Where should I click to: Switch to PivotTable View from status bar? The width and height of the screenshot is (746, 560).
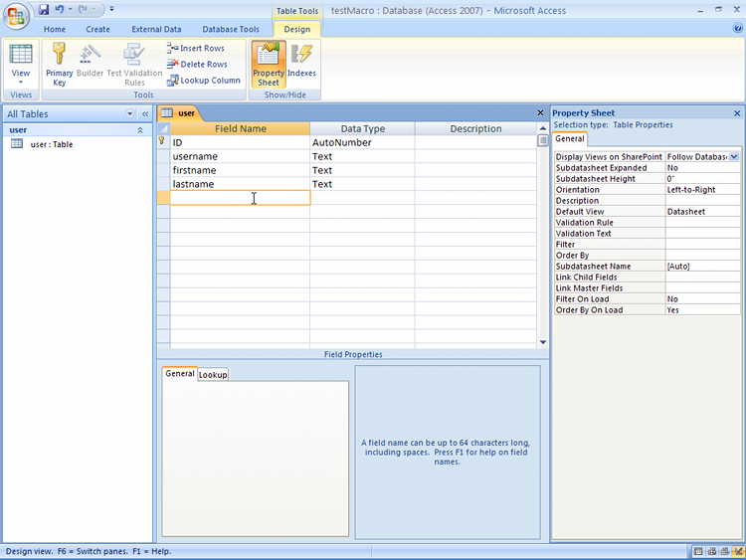(x=712, y=551)
